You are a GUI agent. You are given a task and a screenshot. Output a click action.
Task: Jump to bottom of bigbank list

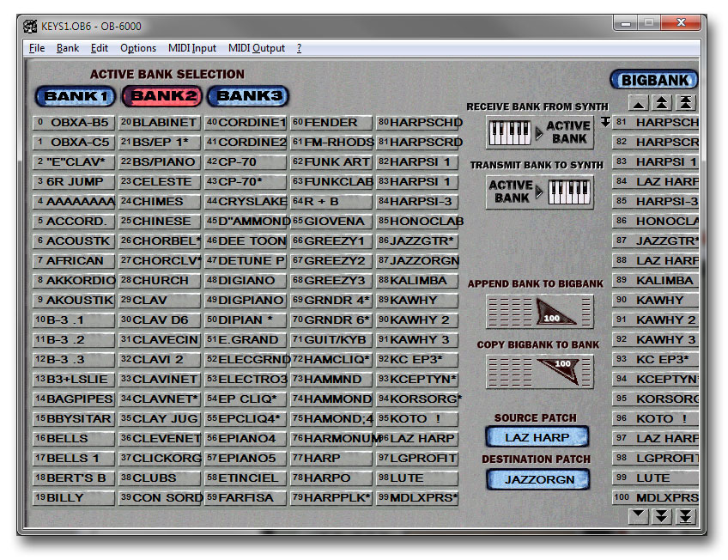pos(686,516)
